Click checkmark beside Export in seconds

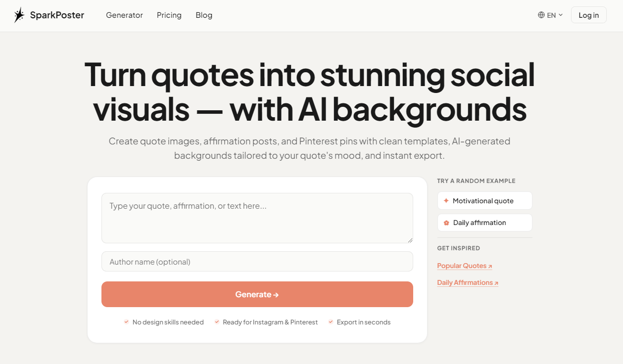pyautogui.click(x=331, y=321)
